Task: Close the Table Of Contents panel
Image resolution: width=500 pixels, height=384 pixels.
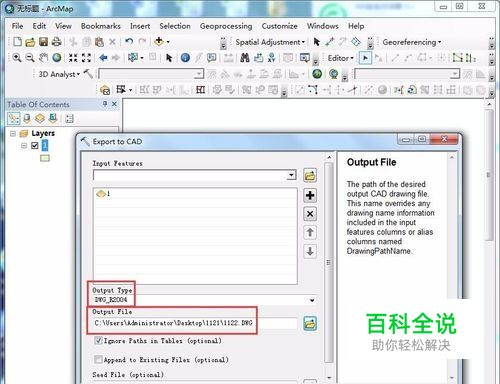Action: click(x=114, y=104)
